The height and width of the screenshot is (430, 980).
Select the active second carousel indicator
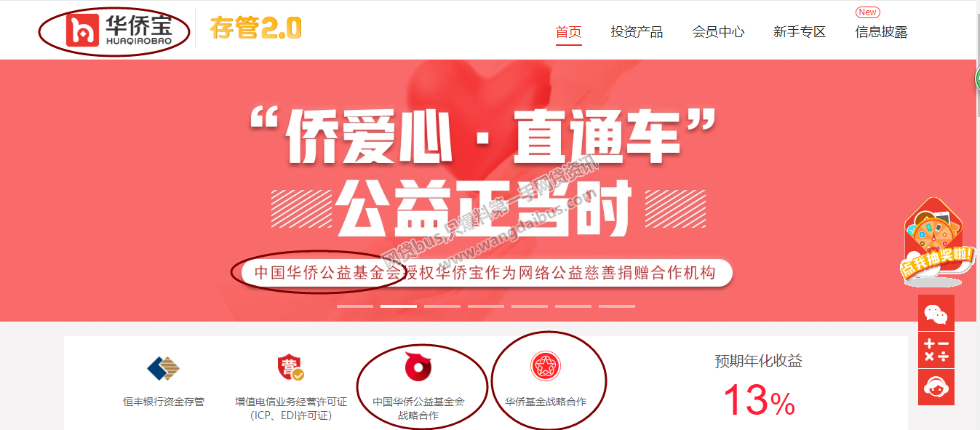[399, 306]
